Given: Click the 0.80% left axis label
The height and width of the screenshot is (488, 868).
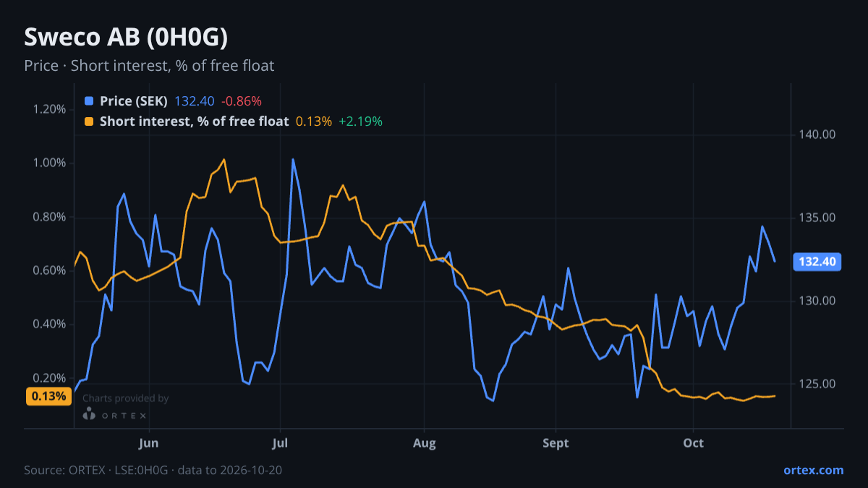Looking at the screenshot, I should click(x=49, y=217).
